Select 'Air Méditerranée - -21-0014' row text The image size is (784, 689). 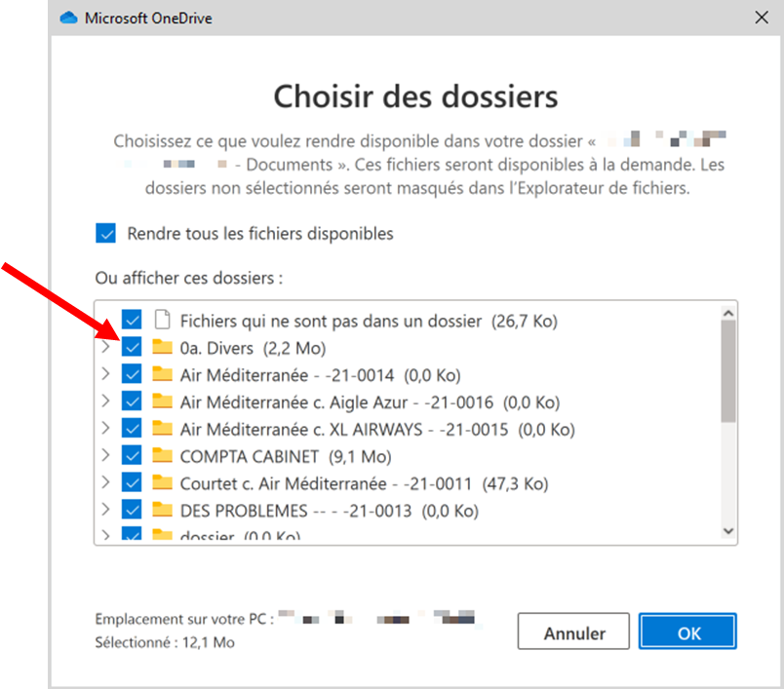click(321, 375)
